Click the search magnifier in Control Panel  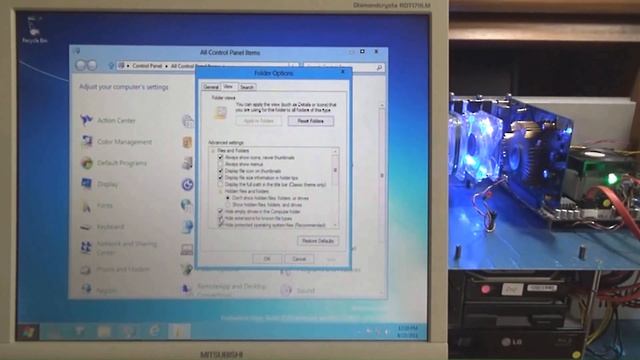coord(379,67)
